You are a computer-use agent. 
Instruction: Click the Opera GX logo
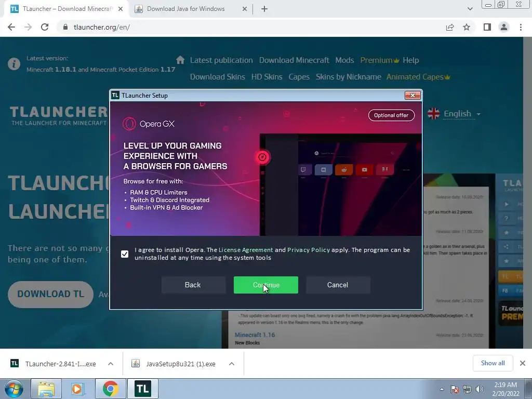tap(149, 124)
